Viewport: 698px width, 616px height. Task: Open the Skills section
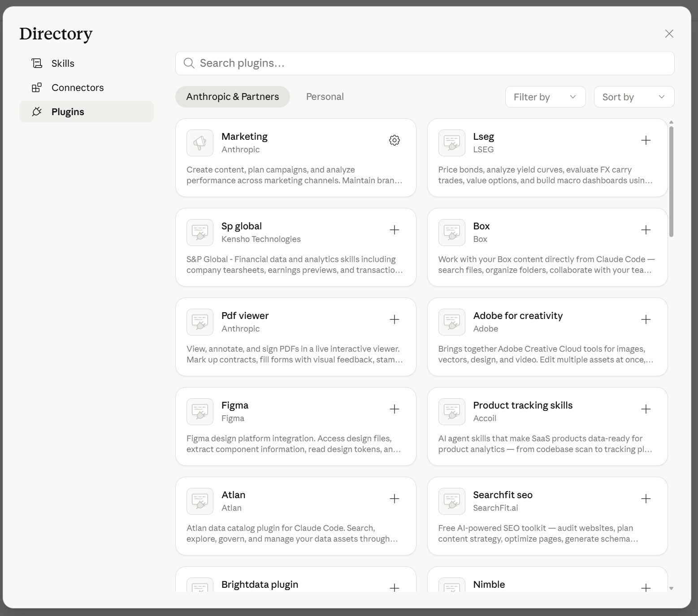87,63
